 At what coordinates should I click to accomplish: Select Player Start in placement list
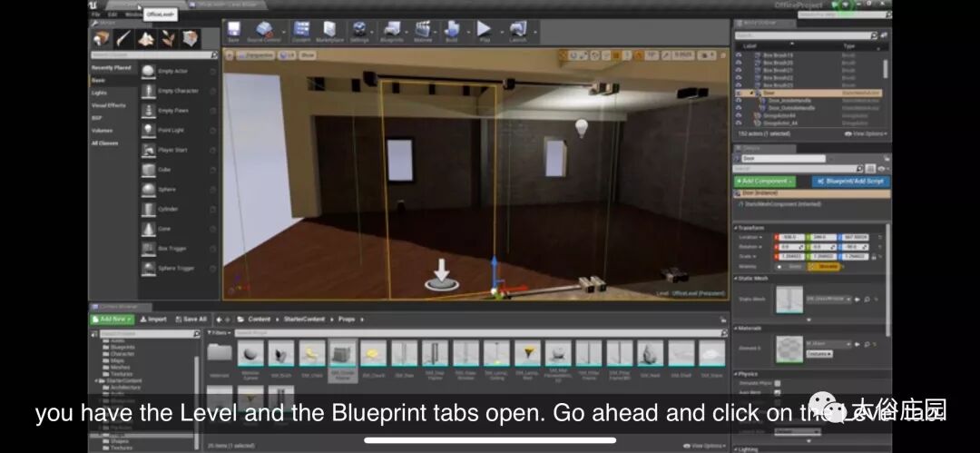tap(178, 150)
